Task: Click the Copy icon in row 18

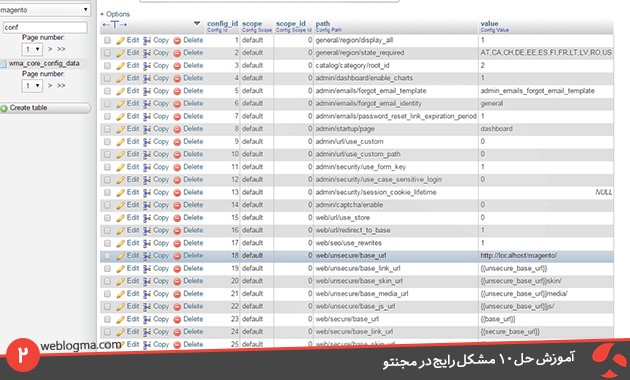Action: coord(147,256)
